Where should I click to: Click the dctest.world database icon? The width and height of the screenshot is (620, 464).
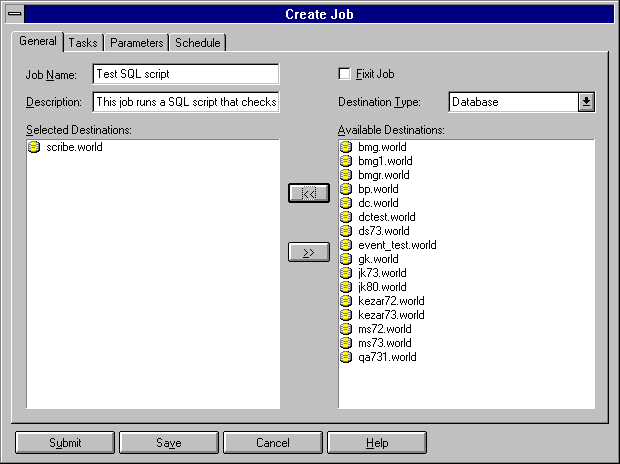click(x=347, y=217)
